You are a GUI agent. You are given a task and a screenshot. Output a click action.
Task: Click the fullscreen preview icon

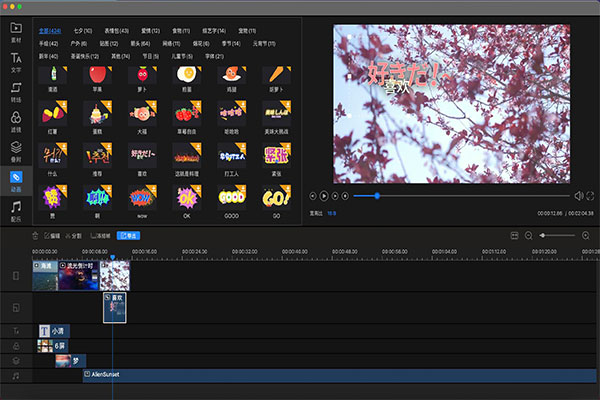coord(590,196)
